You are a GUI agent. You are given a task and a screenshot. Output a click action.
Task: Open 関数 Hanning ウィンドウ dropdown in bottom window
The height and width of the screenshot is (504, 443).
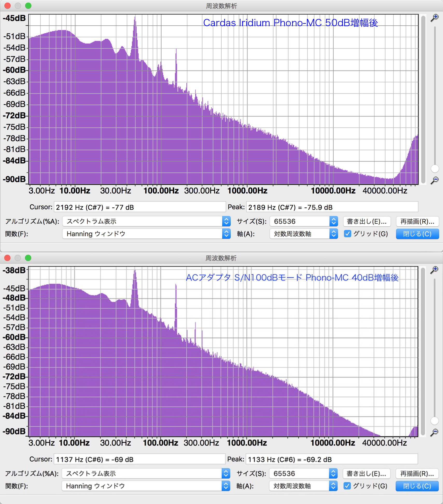[x=146, y=486]
